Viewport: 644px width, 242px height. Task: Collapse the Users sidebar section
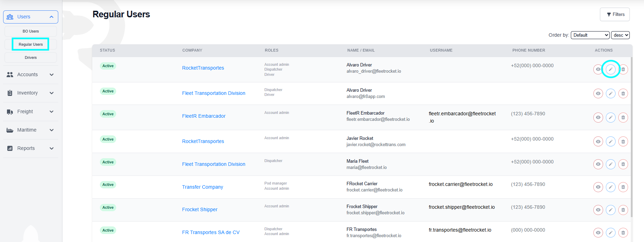coord(31,17)
